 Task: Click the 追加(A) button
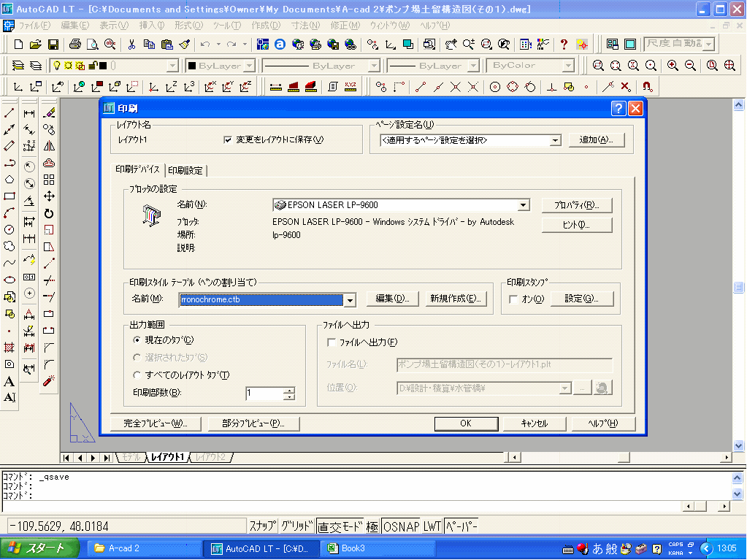click(x=596, y=140)
